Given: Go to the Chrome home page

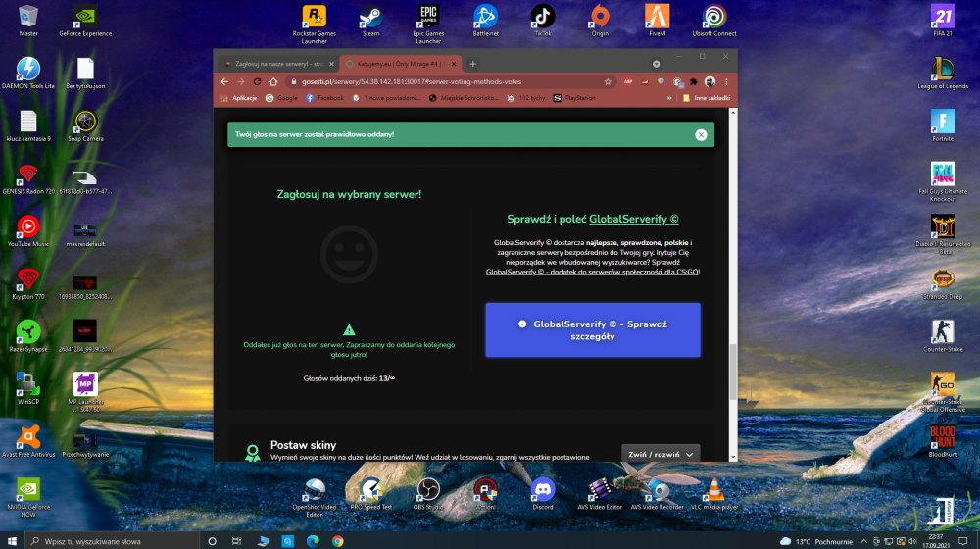Looking at the screenshot, I should click(273, 82).
